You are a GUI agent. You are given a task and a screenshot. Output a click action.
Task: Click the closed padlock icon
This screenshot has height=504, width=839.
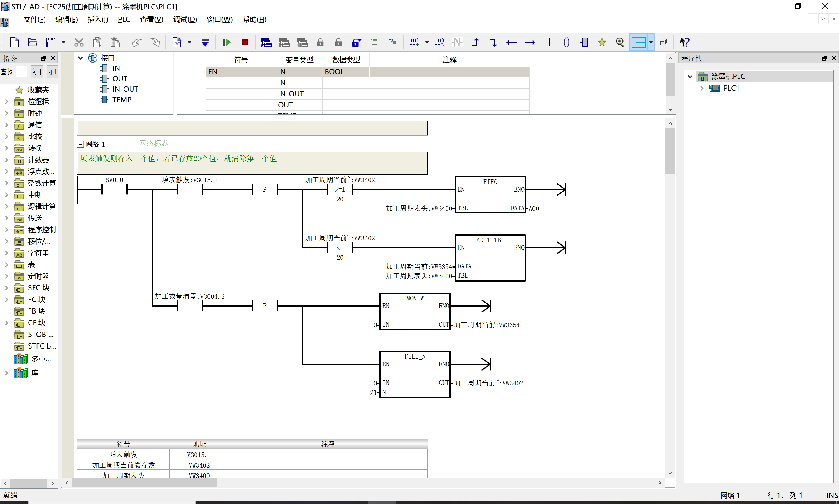320,43
